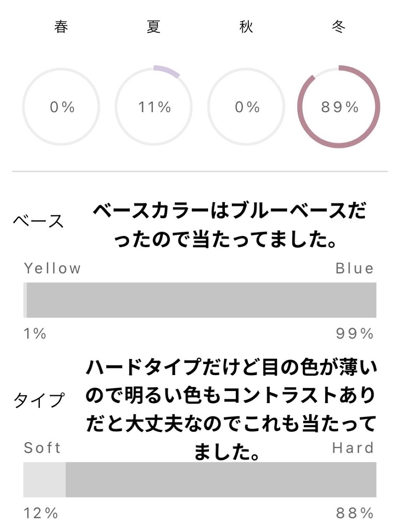The image size is (399, 532).
Task: Tap the Soft label
Action: tap(42, 448)
